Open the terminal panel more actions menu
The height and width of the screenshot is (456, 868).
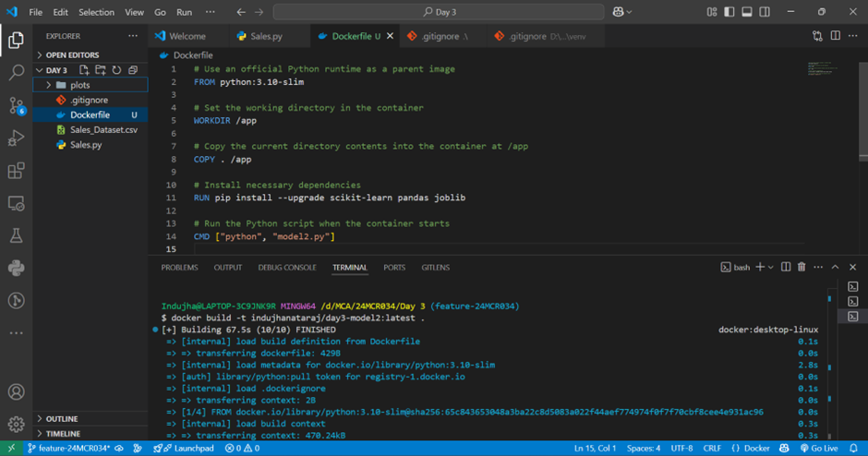pos(818,268)
